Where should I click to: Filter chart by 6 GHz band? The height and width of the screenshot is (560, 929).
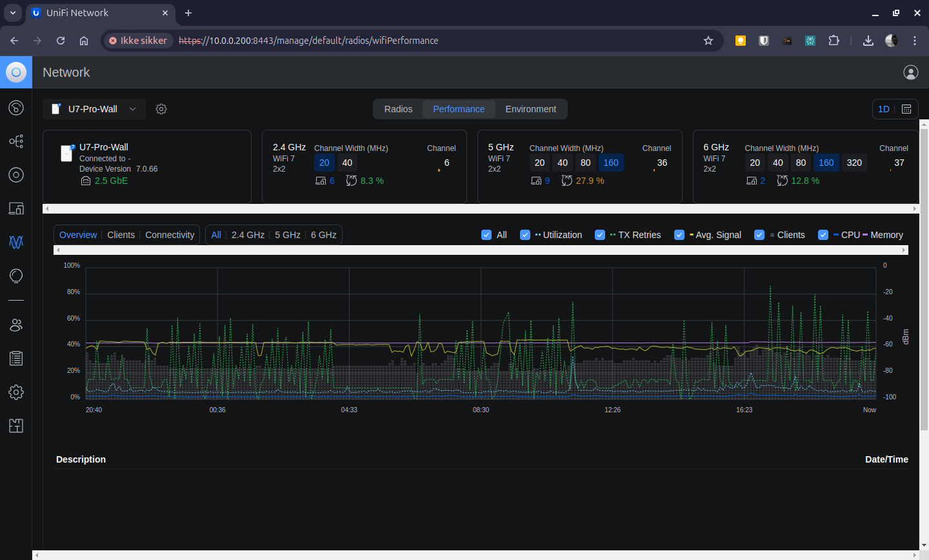pyautogui.click(x=324, y=235)
